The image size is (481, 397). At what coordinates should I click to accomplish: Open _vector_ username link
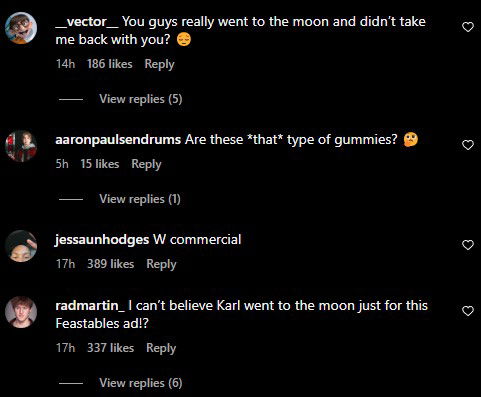pyautogui.click(x=87, y=22)
